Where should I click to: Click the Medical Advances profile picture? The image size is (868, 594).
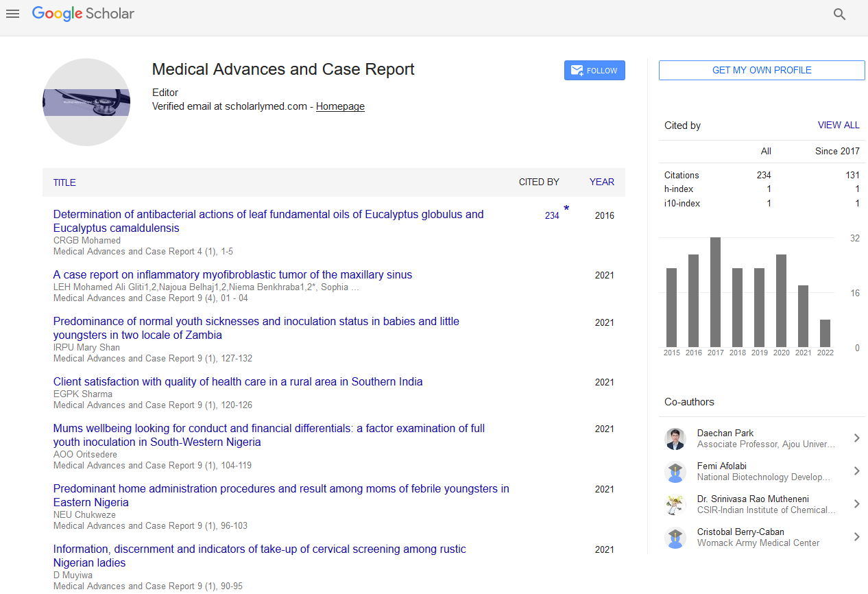pos(86,102)
